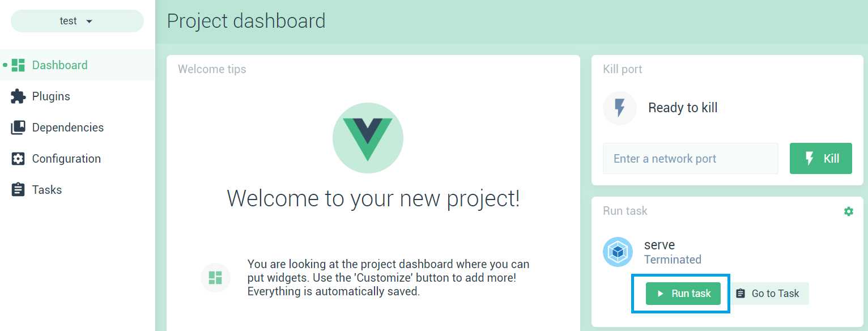The height and width of the screenshot is (331, 868).
Task: Open the Dependencies page
Action: tap(68, 127)
